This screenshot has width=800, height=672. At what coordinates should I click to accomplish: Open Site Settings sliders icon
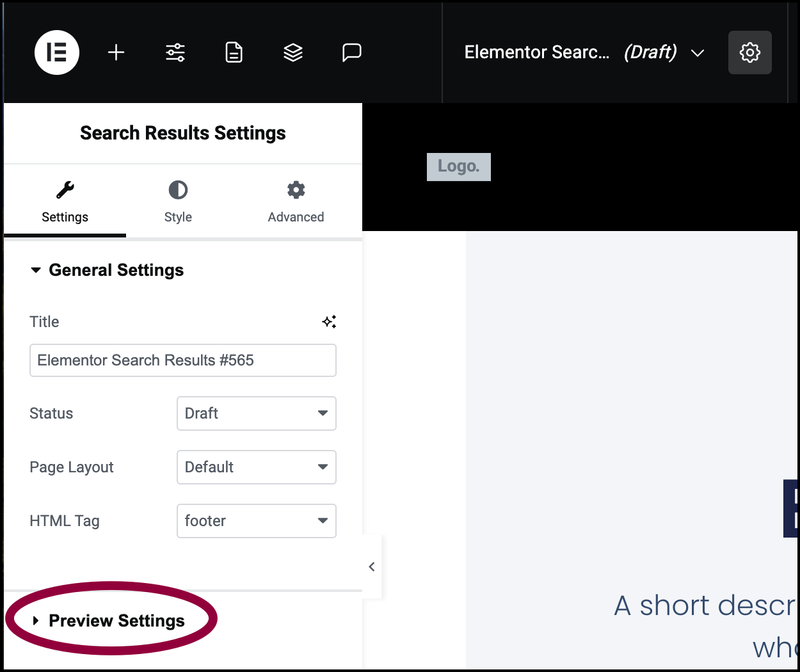coord(175,52)
